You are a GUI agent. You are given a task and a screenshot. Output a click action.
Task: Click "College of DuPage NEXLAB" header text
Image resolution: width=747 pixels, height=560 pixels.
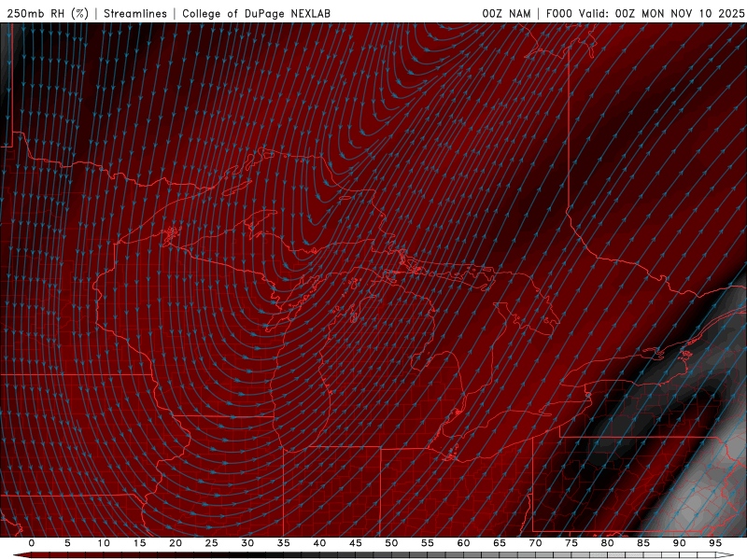click(256, 13)
